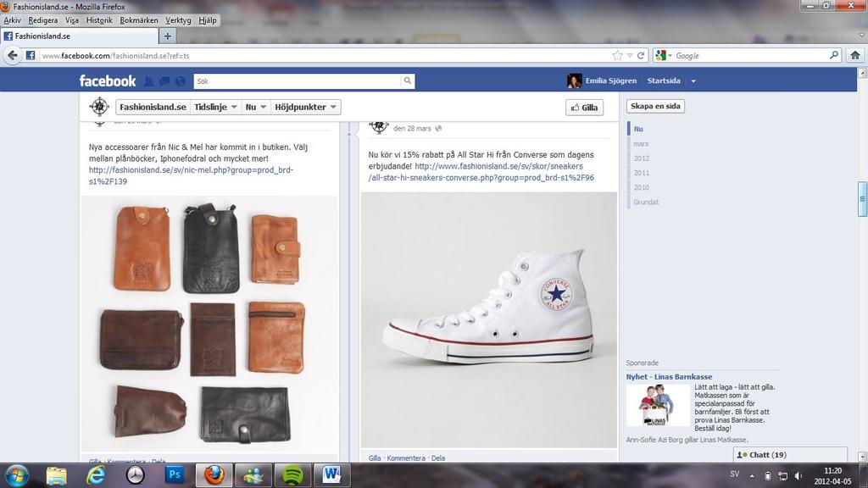Screen dimensions: 868x488
Task: Switch to Firefox in the taskbar
Action: point(214,475)
